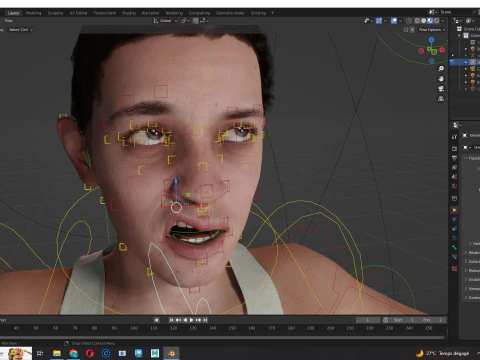Image resolution: width=480 pixels, height=360 pixels.
Task: Expand the Relations panel in properties
Action: [x=472, y=252]
